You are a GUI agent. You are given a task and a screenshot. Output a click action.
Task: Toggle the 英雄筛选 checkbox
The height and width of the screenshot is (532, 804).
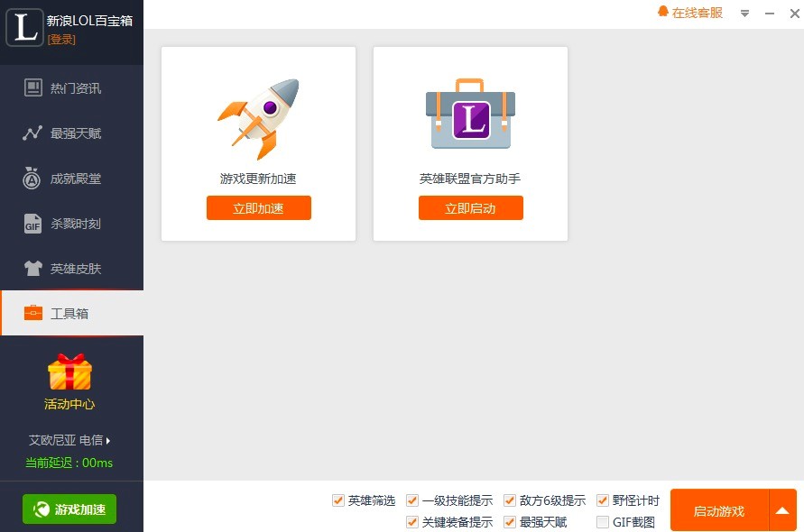click(x=337, y=500)
